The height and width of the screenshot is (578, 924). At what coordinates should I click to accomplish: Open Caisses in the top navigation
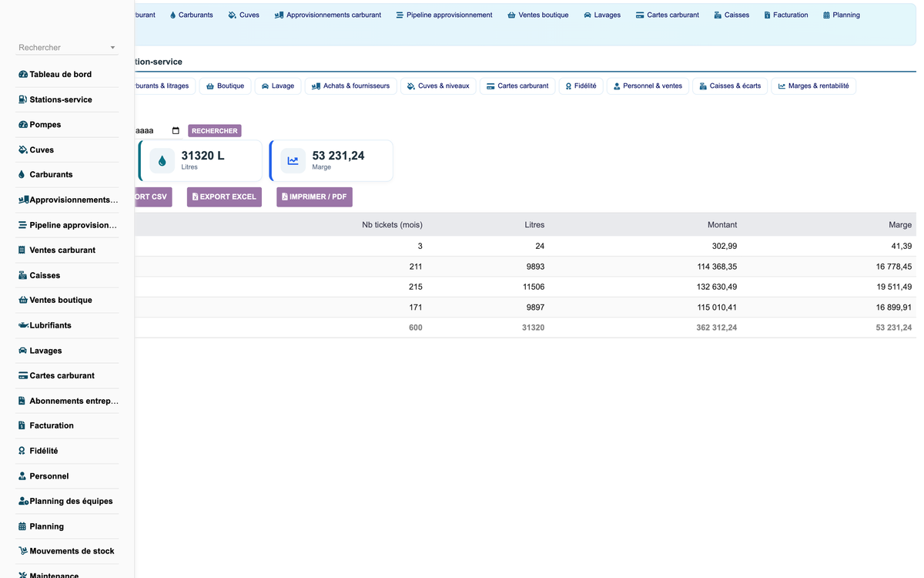(731, 15)
